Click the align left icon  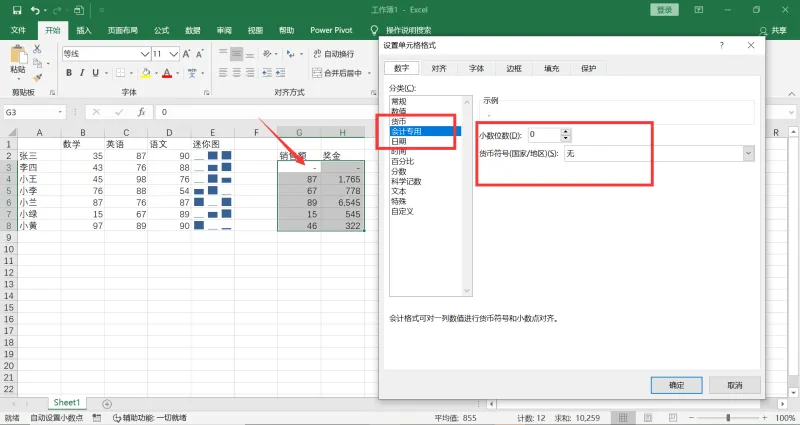point(223,73)
